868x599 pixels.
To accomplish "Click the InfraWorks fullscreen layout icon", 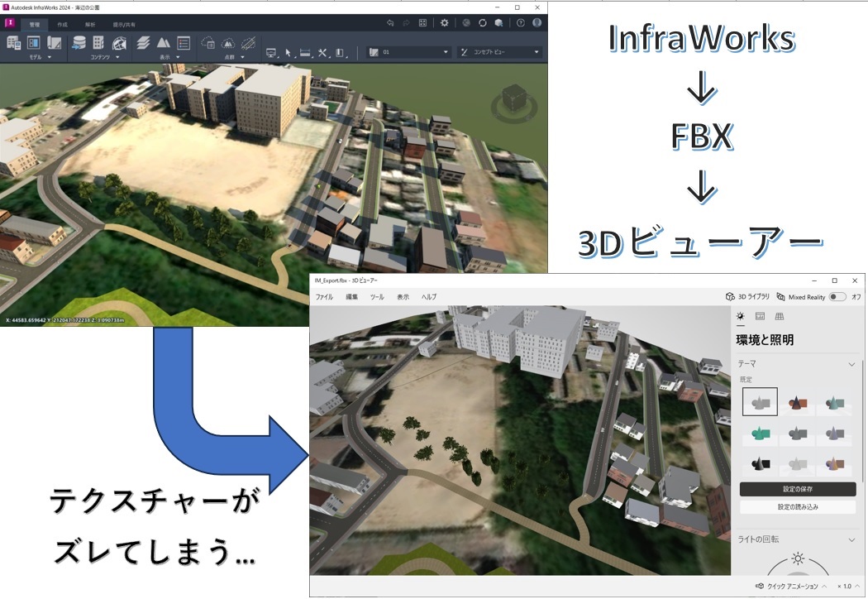I will click(422, 22).
